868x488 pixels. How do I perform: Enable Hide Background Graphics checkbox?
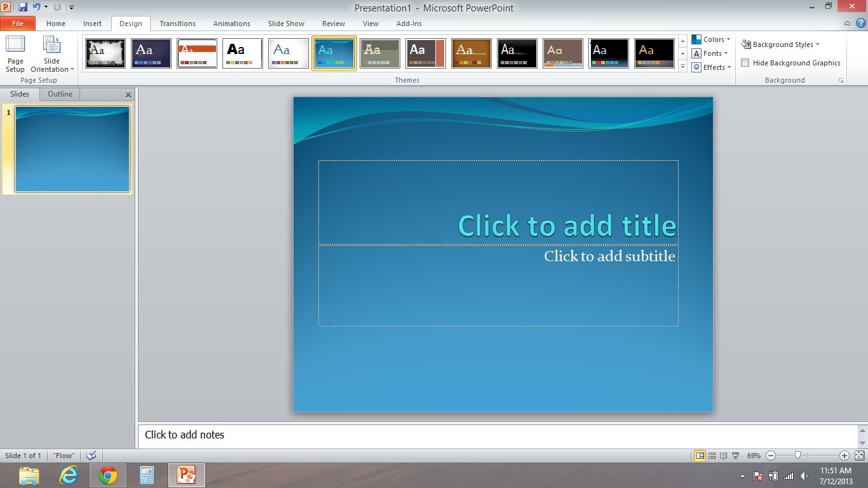(x=745, y=63)
